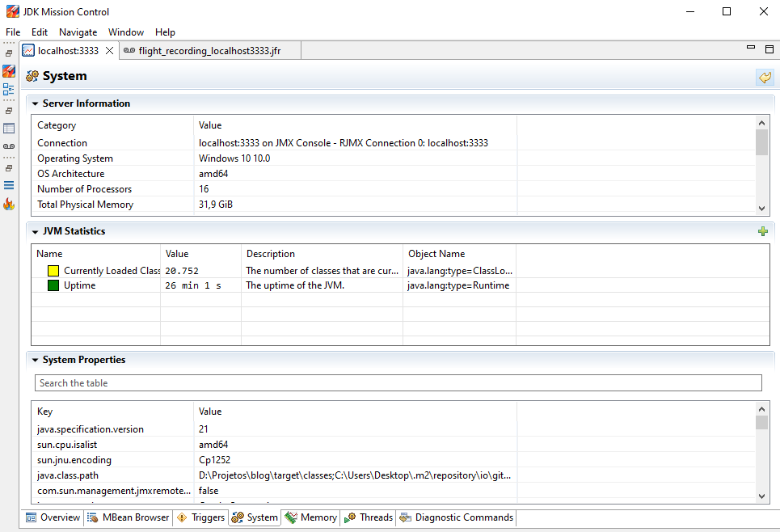Switch to the Triggers tab
The width and height of the screenshot is (780, 532).
[x=201, y=517]
